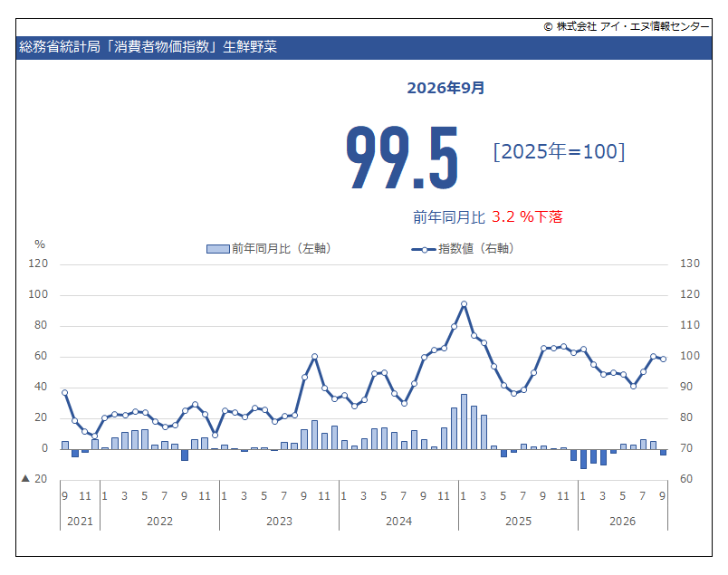Click right axis value 70
The height and width of the screenshot is (575, 728).
686,448
